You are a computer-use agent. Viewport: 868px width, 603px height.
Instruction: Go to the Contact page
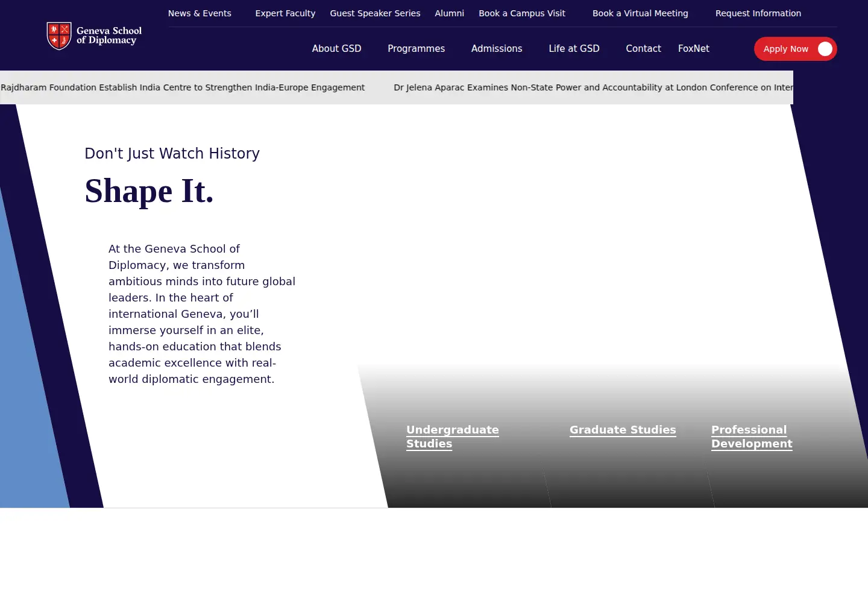coord(643,49)
